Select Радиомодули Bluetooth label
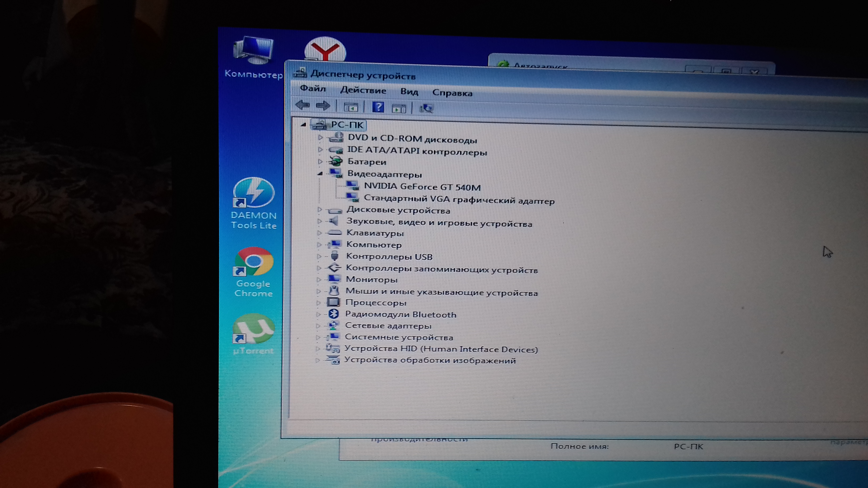Image resolution: width=868 pixels, height=488 pixels. tap(401, 314)
